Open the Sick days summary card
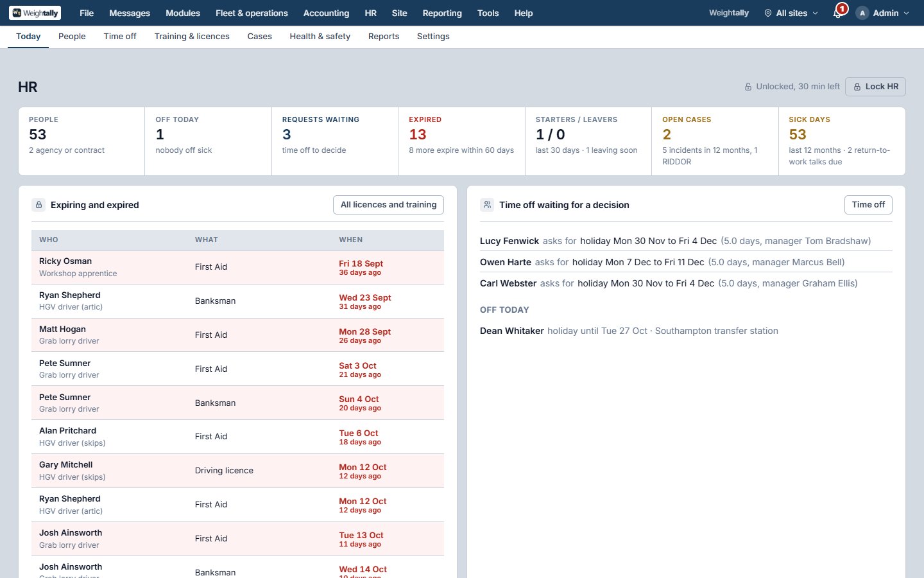Image resolution: width=924 pixels, height=578 pixels. tap(842, 141)
